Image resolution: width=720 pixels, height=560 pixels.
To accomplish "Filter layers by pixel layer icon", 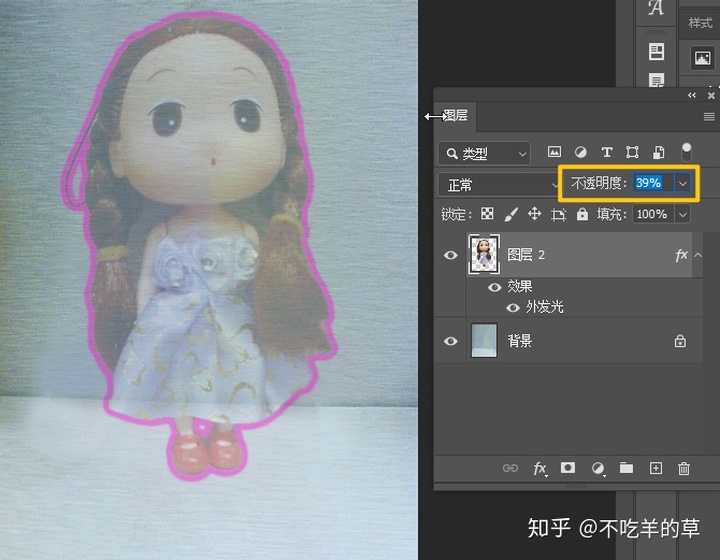I will coord(554,152).
